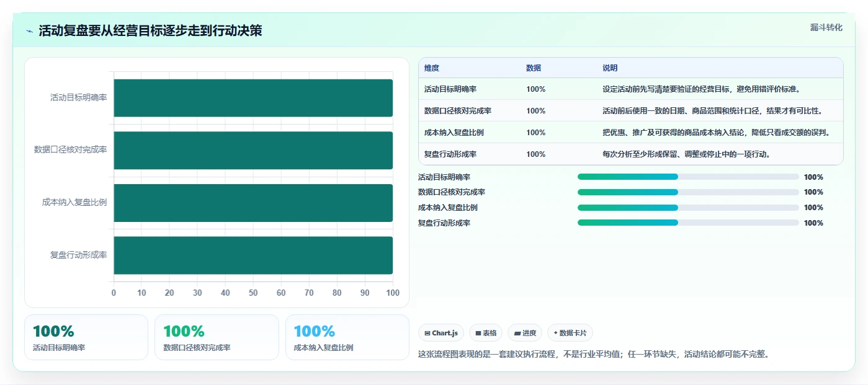Click the 漏斗转化 badge in the header
This screenshot has height=385, width=868.
click(826, 28)
